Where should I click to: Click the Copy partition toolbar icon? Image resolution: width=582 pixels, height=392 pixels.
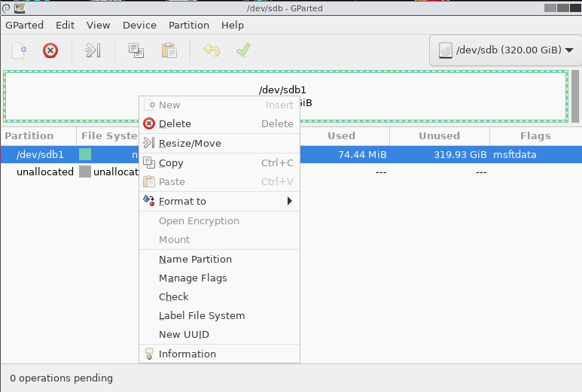click(x=136, y=50)
